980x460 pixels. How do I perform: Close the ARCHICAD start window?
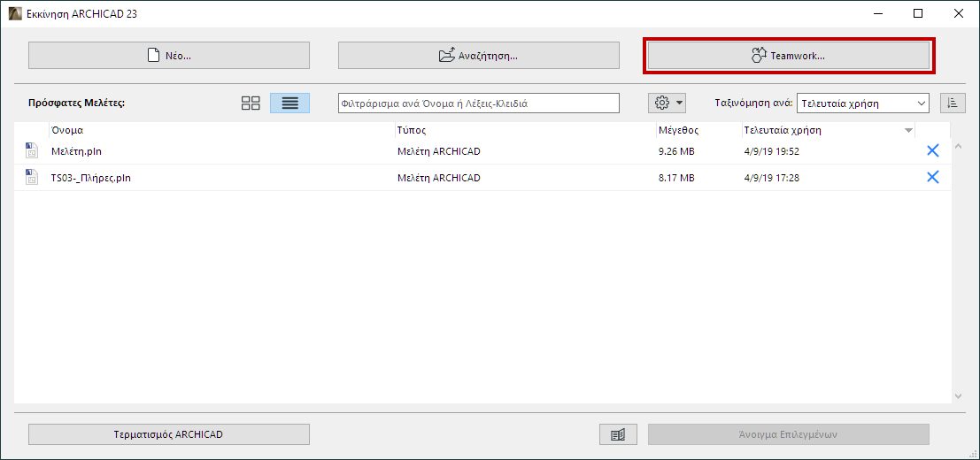pos(958,14)
